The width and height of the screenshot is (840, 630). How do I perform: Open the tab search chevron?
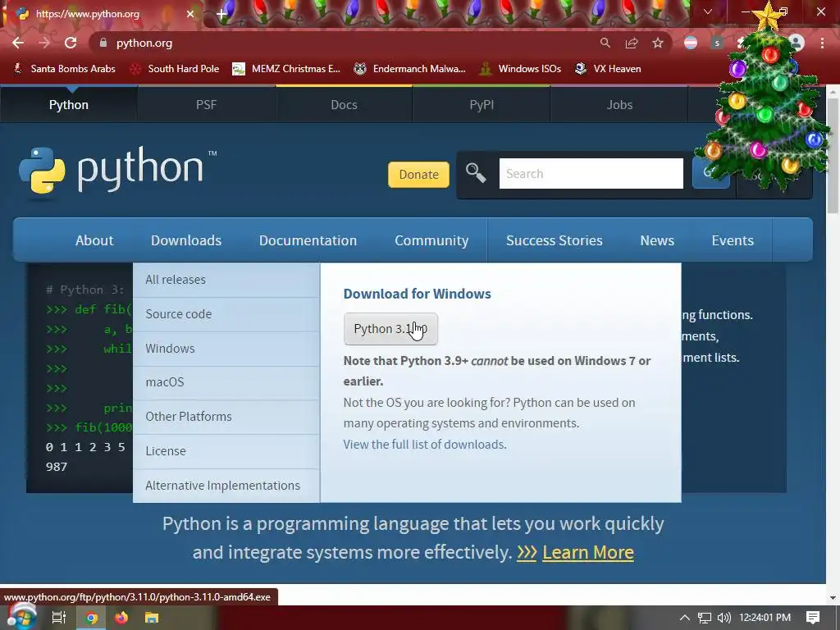coord(708,11)
